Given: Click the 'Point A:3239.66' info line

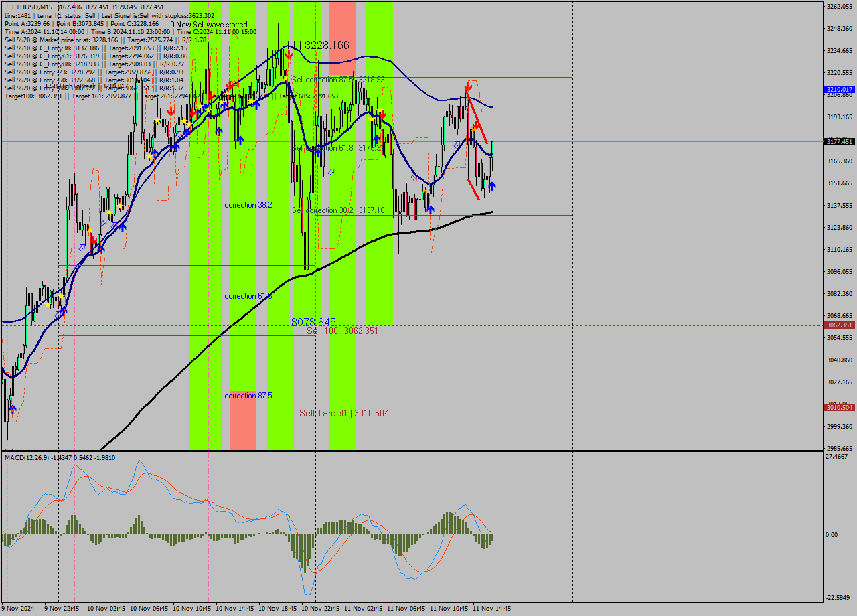Looking at the screenshot, I should pos(82,23).
